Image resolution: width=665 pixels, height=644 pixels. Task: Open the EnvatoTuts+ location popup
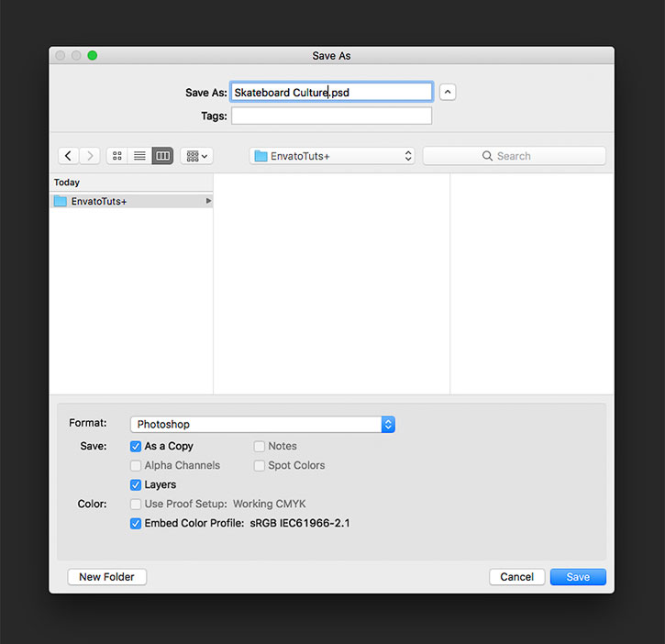[332, 156]
